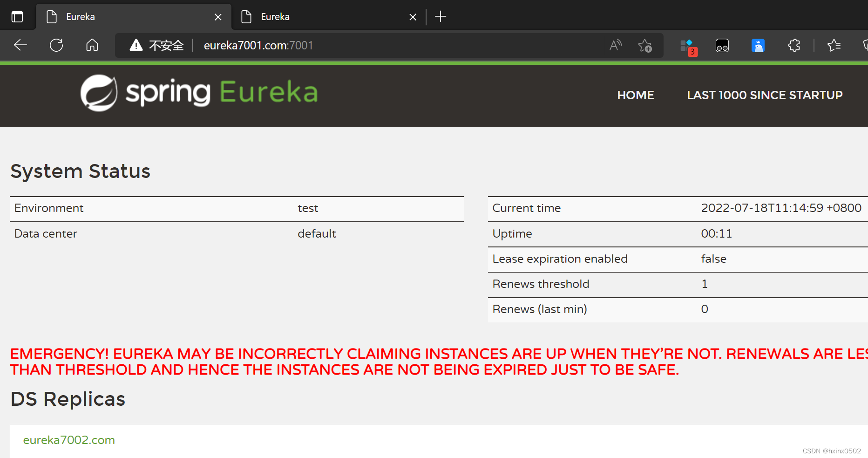Click the spring Eureka title text
This screenshot has height=458, width=868.
222,92
